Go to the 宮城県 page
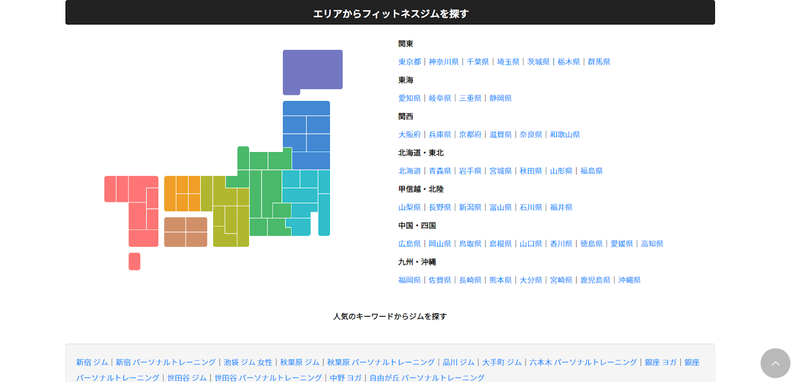The width and height of the screenshot is (800, 382). coord(501,171)
